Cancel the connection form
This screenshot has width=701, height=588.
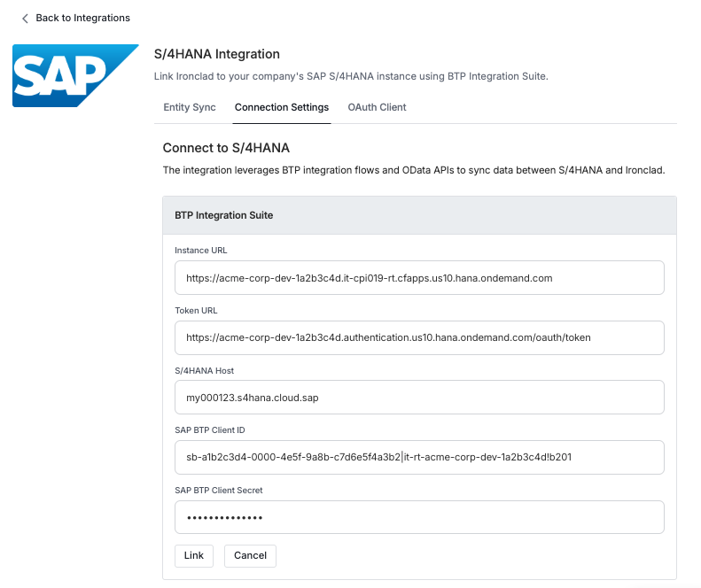(x=250, y=556)
